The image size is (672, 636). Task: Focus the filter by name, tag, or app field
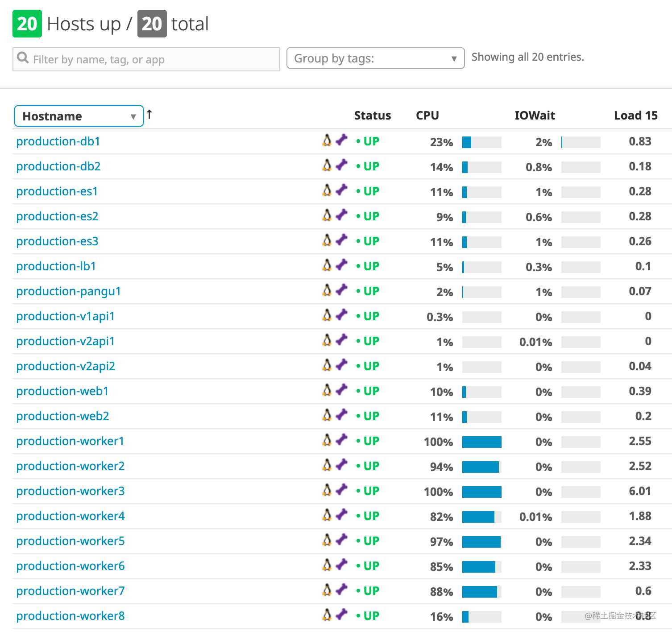tap(146, 59)
